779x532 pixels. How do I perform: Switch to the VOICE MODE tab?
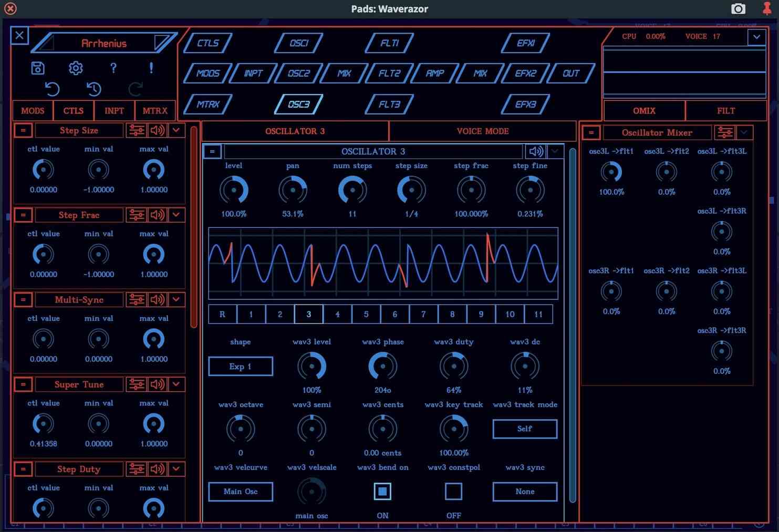pos(482,131)
